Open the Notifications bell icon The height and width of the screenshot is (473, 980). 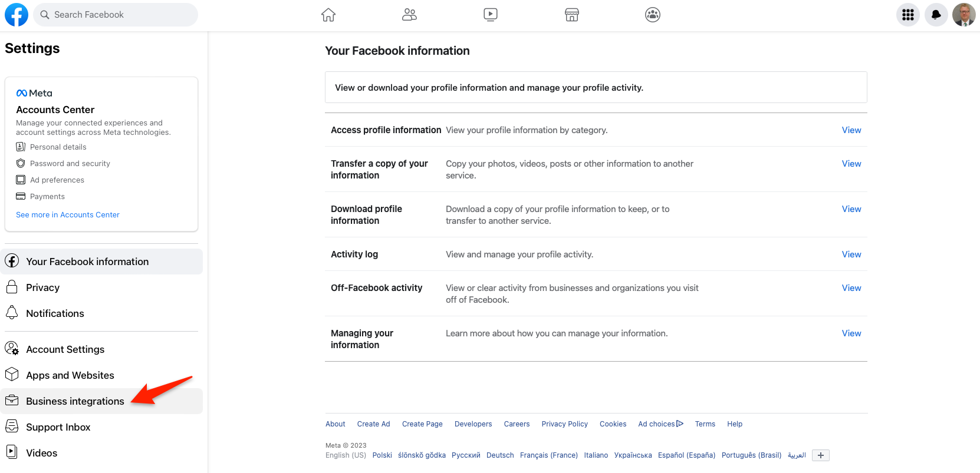pos(936,15)
